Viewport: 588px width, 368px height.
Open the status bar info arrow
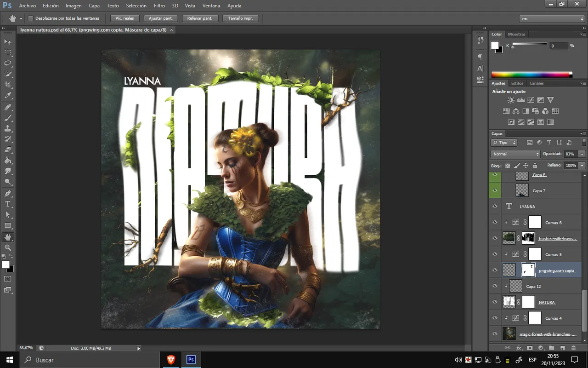[x=139, y=348]
